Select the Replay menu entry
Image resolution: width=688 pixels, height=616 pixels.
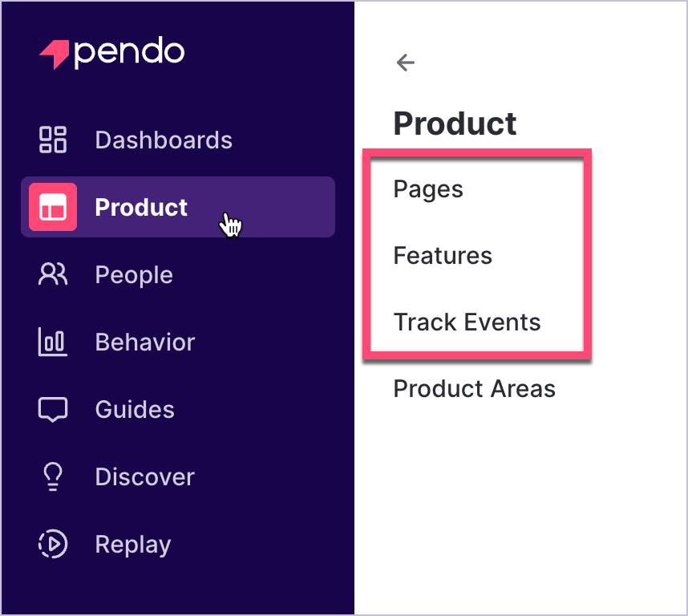click(132, 544)
